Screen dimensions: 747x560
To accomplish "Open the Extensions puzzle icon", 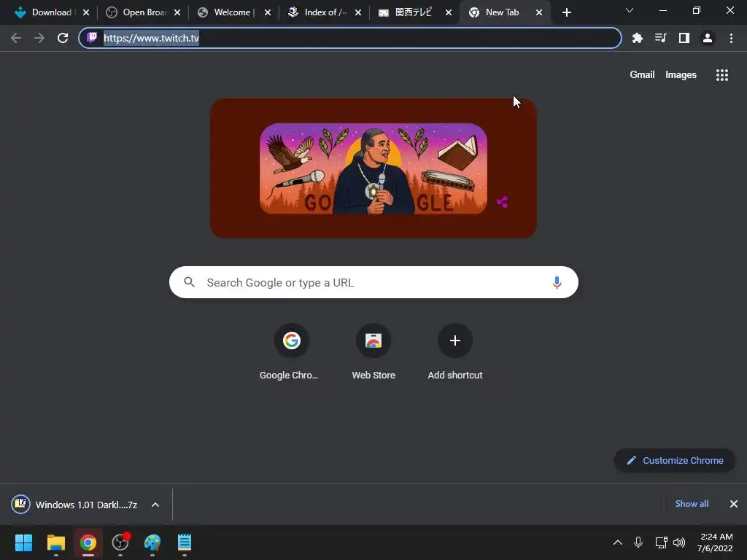I will click(x=637, y=38).
